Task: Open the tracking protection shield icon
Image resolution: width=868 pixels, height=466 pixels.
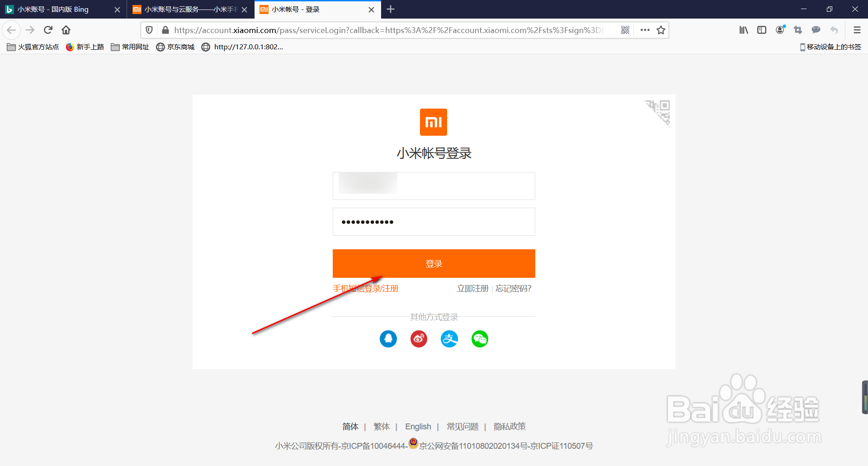Action: 149,30
